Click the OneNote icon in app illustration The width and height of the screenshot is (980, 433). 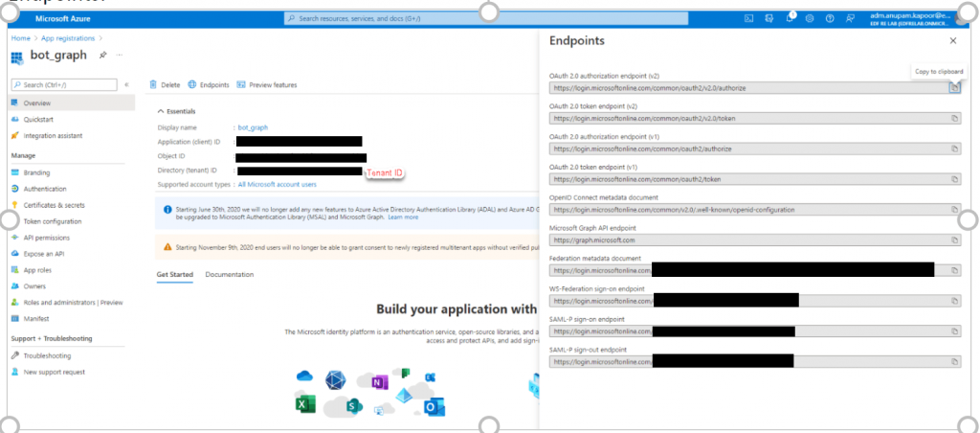click(380, 381)
